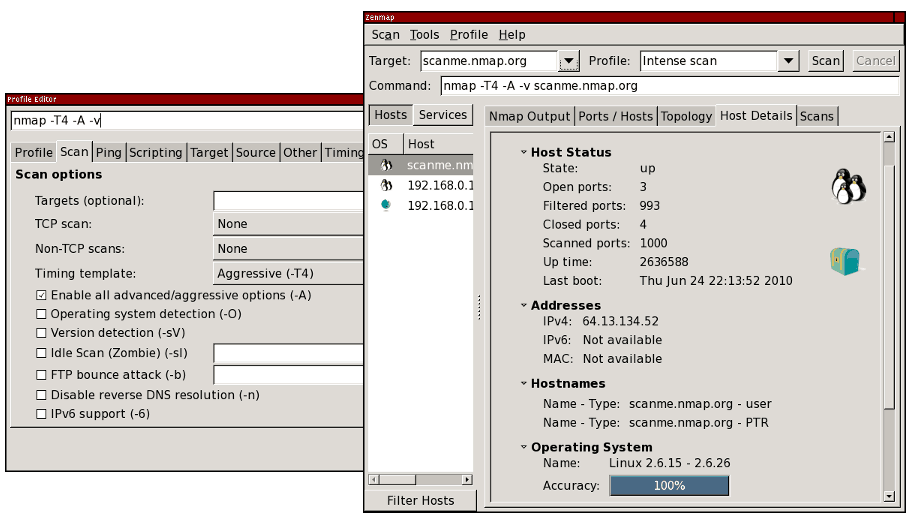Click the large penguins icon in Host Status
This screenshot has width=915, height=525.
[848, 186]
